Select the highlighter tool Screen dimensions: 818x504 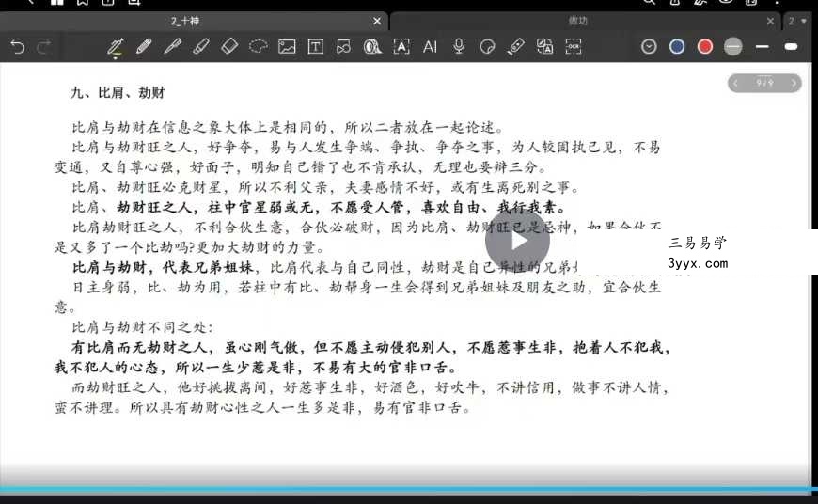[x=201, y=47]
